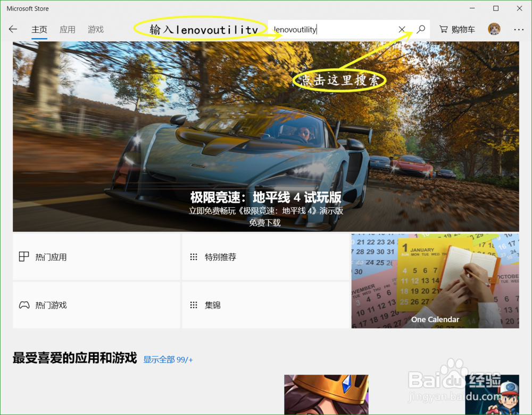Clear the search box with the X
This screenshot has height=415, width=532.
click(402, 29)
